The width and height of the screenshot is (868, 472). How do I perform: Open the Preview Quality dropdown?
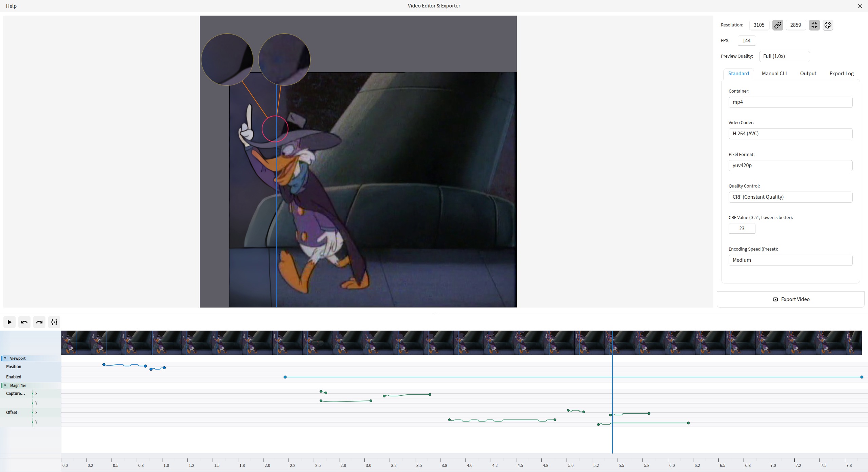784,56
